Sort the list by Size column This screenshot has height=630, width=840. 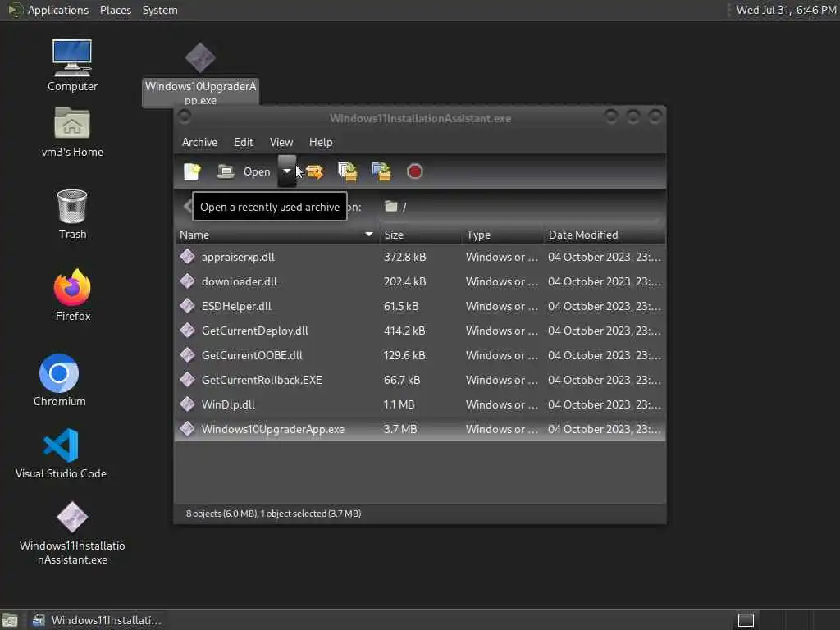coord(421,235)
